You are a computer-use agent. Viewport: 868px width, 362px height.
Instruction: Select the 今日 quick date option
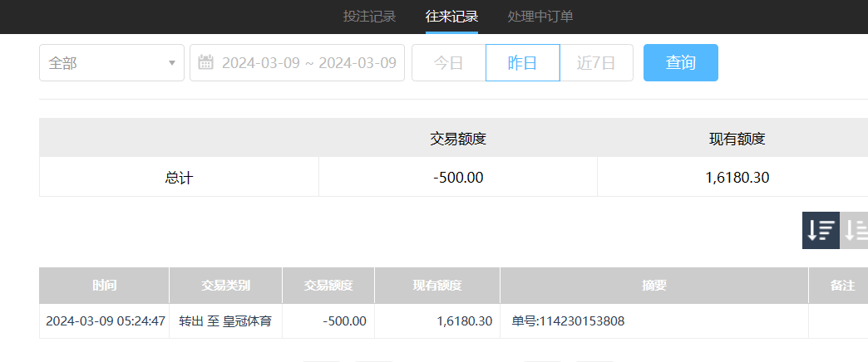pyautogui.click(x=448, y=63)
